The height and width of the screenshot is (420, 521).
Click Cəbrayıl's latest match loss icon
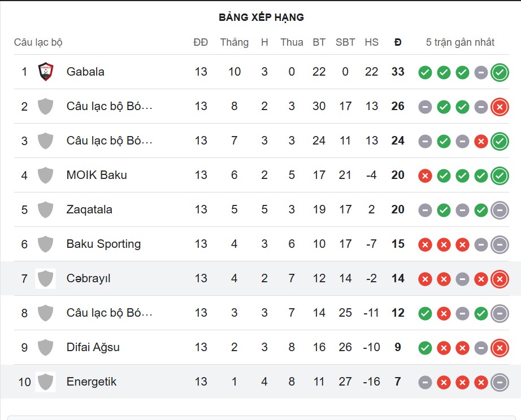coord(500,279)
